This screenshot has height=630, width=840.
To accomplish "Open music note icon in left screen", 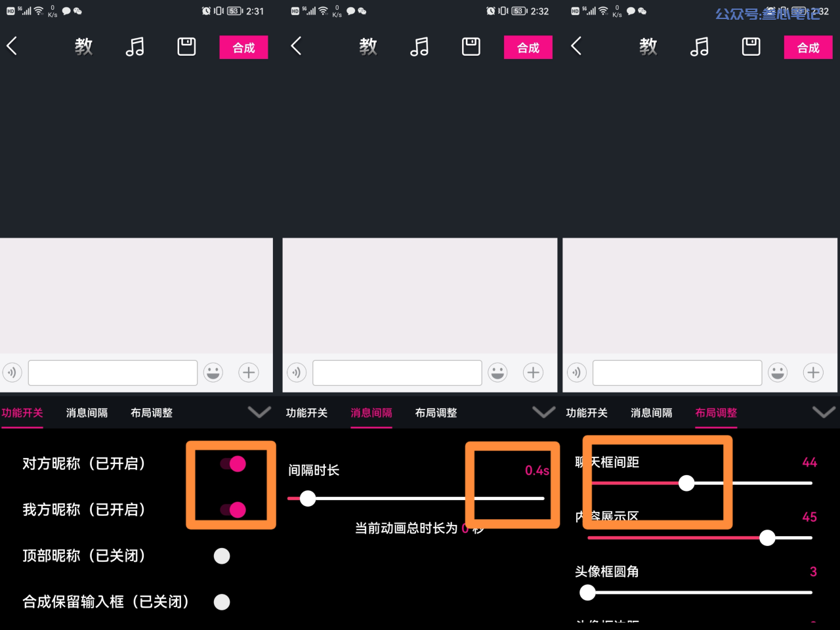I will point(135,47).
